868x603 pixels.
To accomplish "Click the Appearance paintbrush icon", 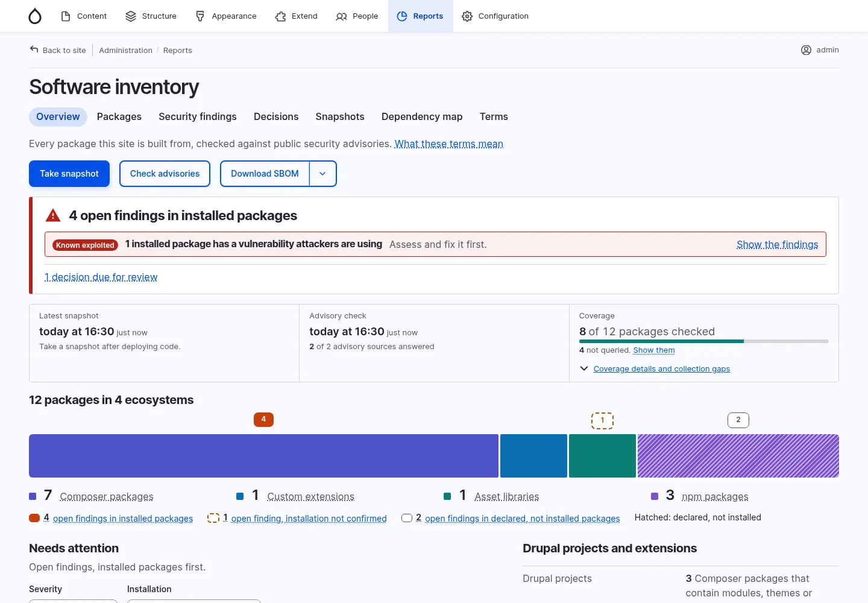I will pyautogui.click(x=200, y=16).
